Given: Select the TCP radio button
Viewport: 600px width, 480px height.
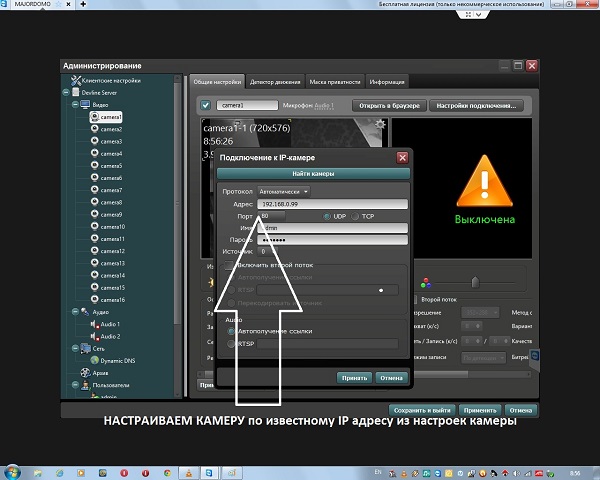Looking at the screenshot, I should click(355, 216).
